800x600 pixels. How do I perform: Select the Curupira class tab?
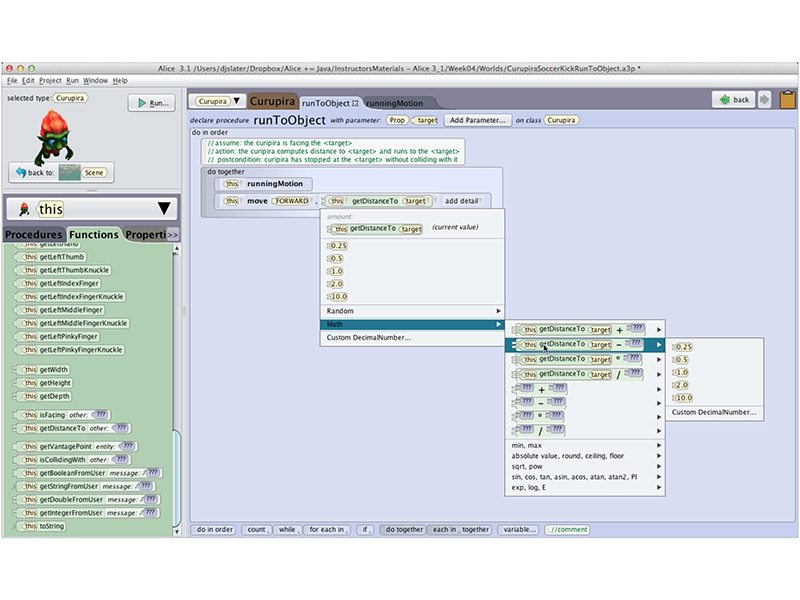click(272, 101)
